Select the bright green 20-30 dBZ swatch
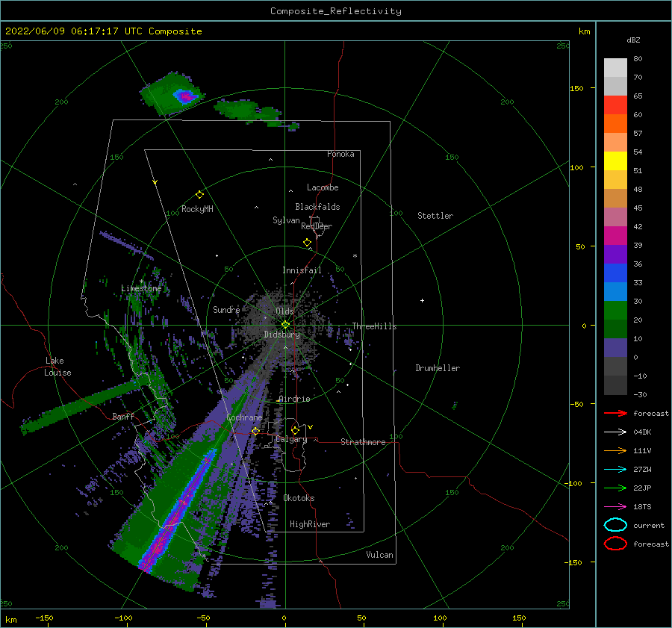672x628 pixels. [615, 311]
